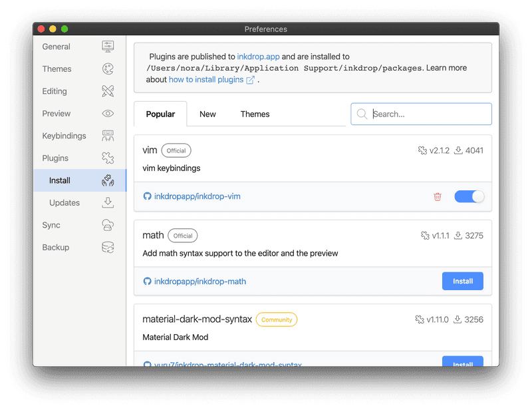Install the math plugin

click(462, 281)
